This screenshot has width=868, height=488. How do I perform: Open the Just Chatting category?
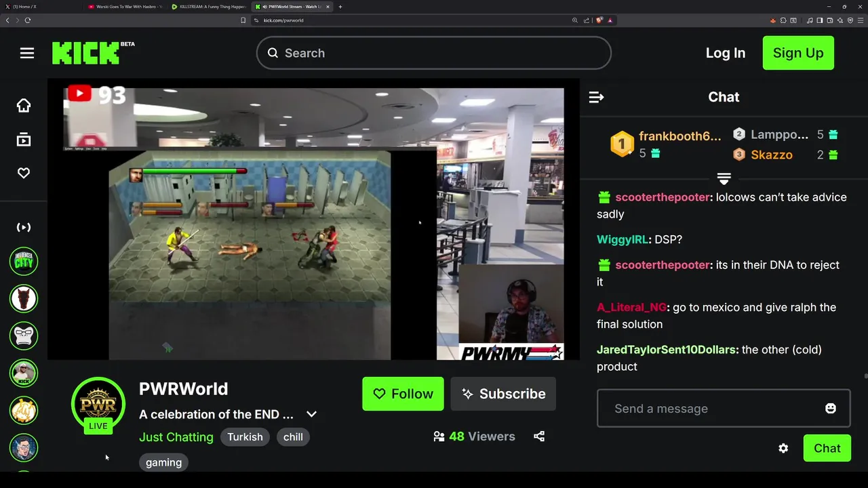click(x=176, y=437)
